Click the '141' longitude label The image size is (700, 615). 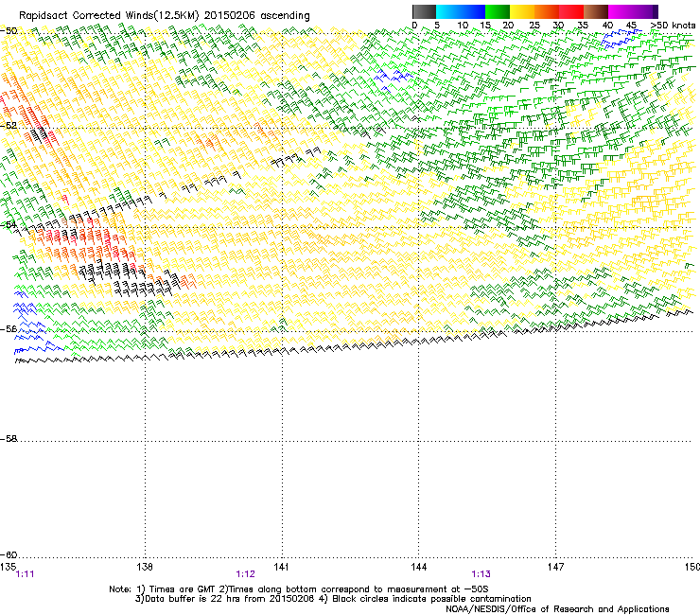[x=281, y=567]
